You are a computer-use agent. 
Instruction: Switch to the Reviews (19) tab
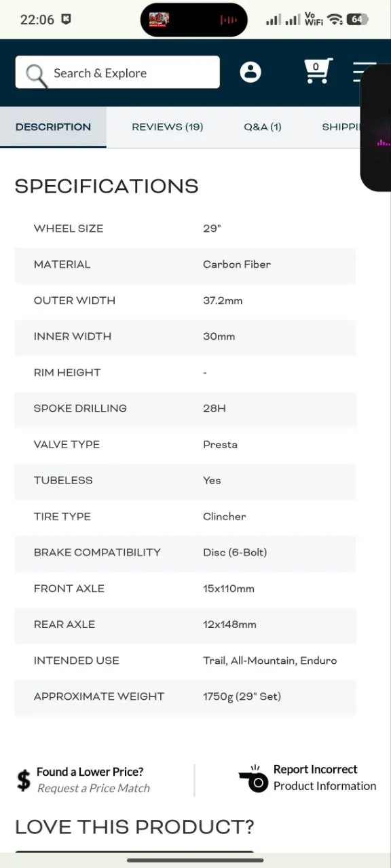point(167,127)
